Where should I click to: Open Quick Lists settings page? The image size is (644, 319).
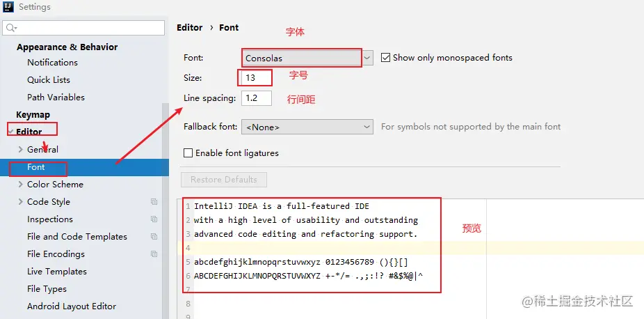(49, 79)
